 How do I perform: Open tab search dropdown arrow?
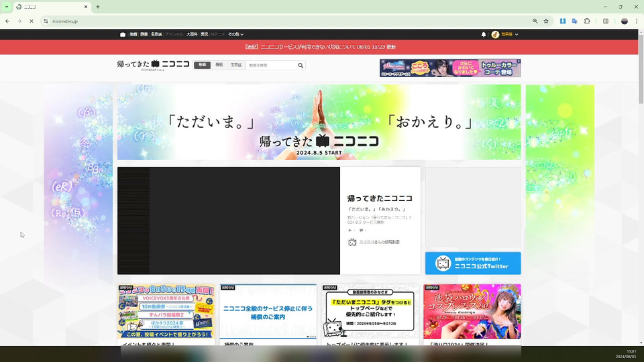coord(7,7)
